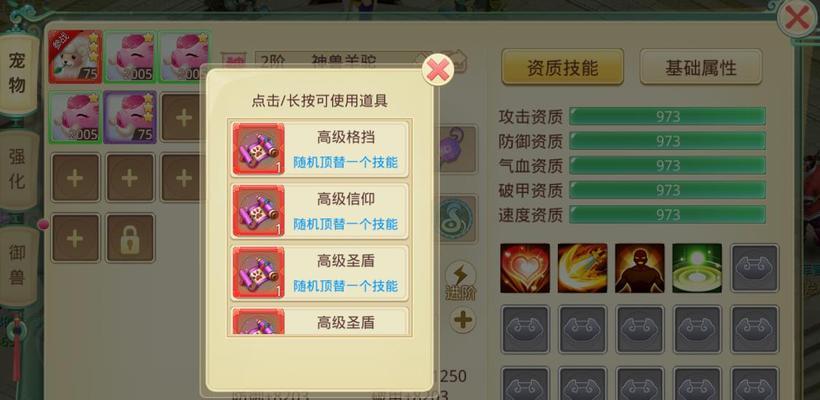Screen dimensions: 820x400
Task: Use the 高级格挡 skill scroll item
Action: (x=320, y=150)
